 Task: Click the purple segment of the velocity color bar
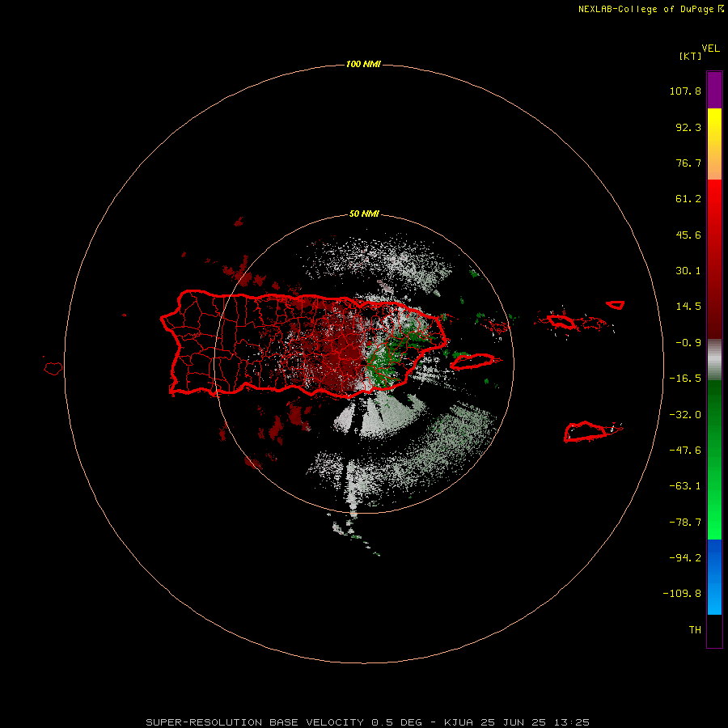pos(714,90)
